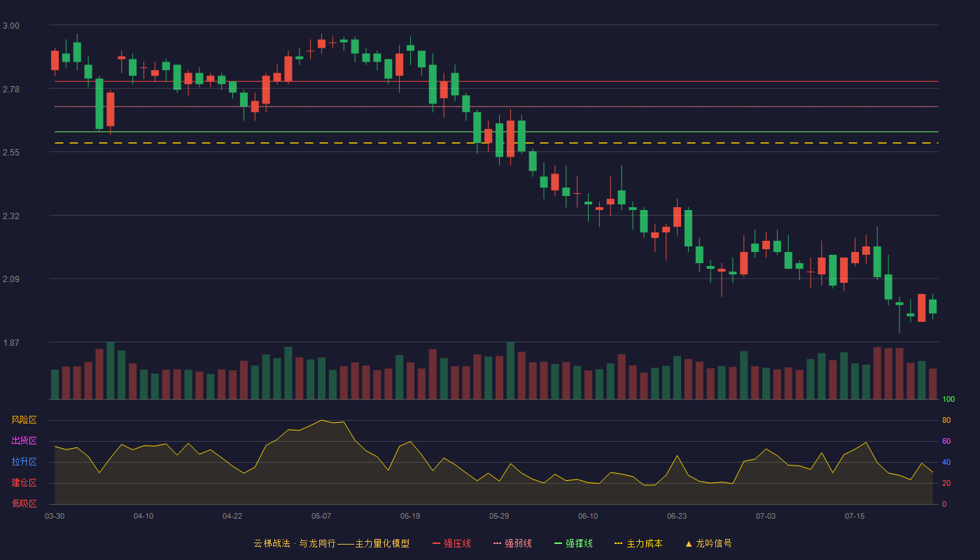Click the 06-23 date axis label
Screen dimensions: 980x560
coord(677,516)
